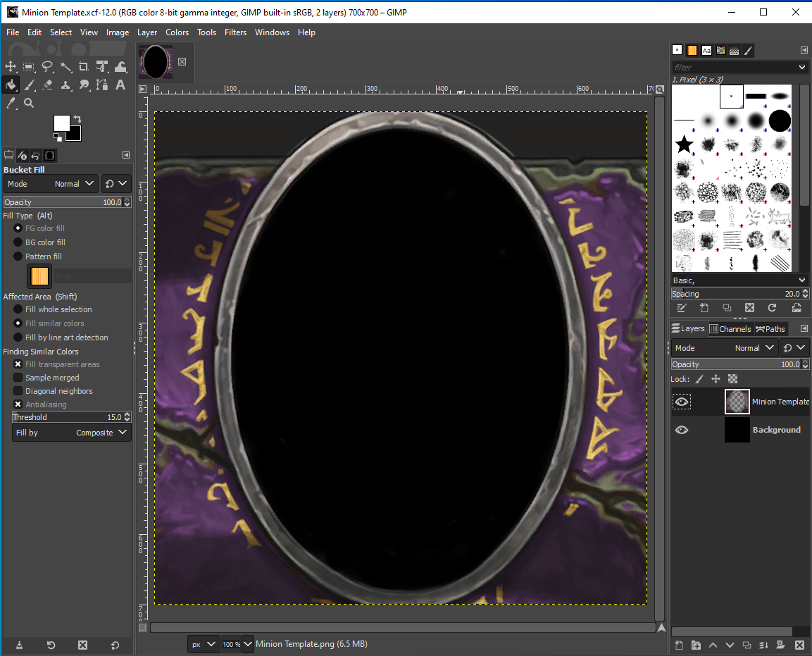The image size is (812, 656).
Task: Refresh the brushes list
Action: pos(772,308)
